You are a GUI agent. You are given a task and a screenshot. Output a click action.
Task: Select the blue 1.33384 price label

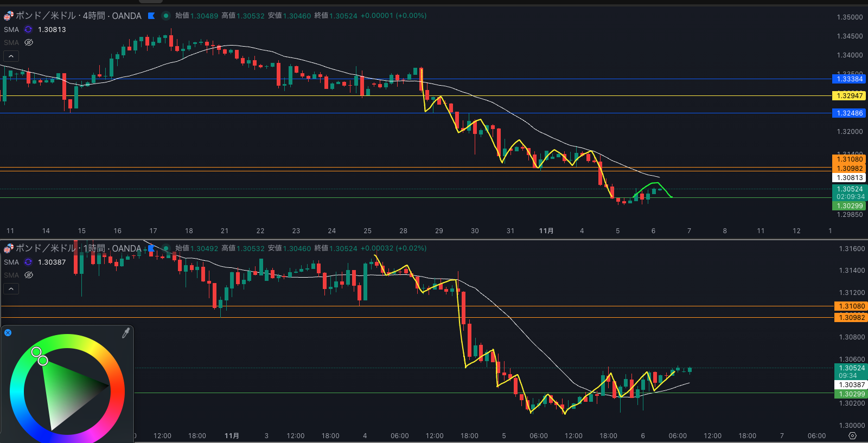tap(849, 79)
